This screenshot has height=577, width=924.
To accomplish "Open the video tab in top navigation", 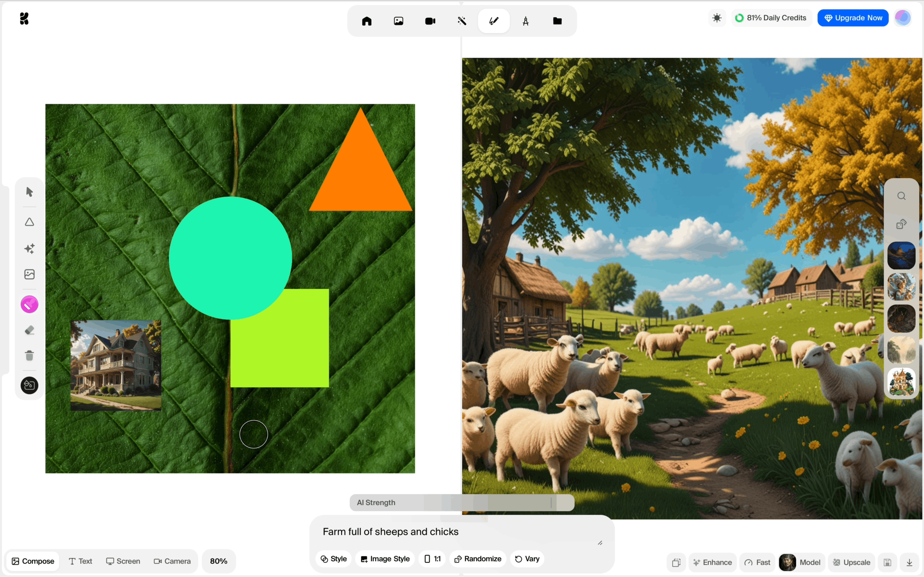I will pos(430,21).
